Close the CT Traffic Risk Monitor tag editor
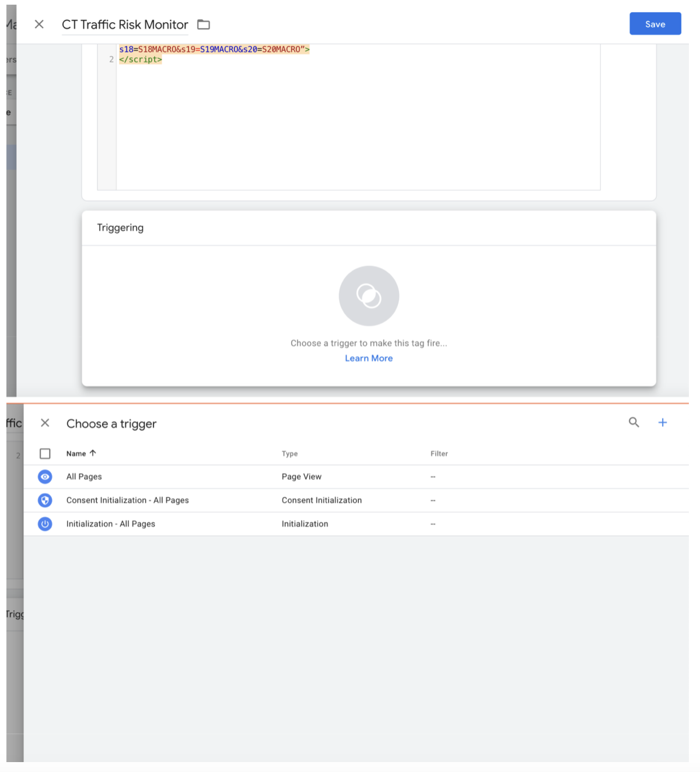The height and width of the screenshot is (772, 700). [39, 24]
